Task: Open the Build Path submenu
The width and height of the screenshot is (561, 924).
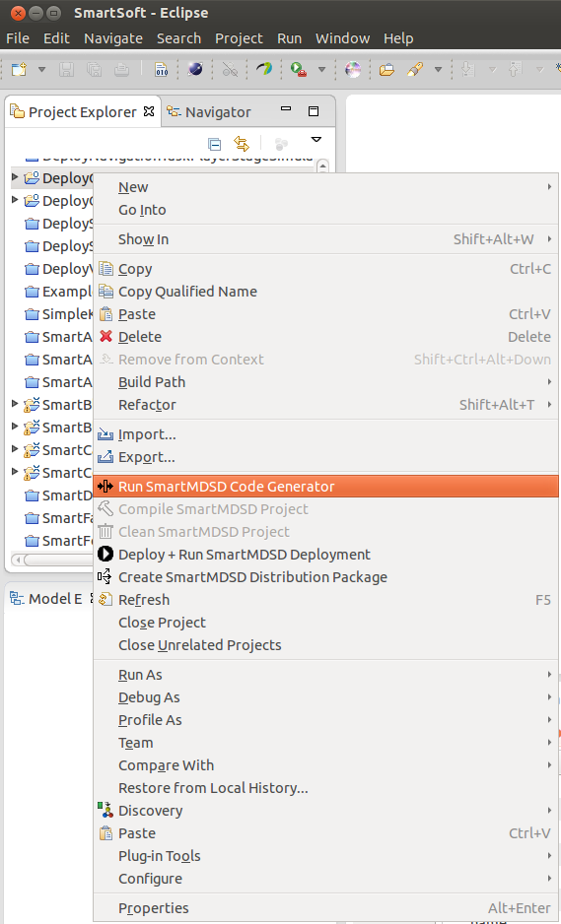Action: pos(325,382)
